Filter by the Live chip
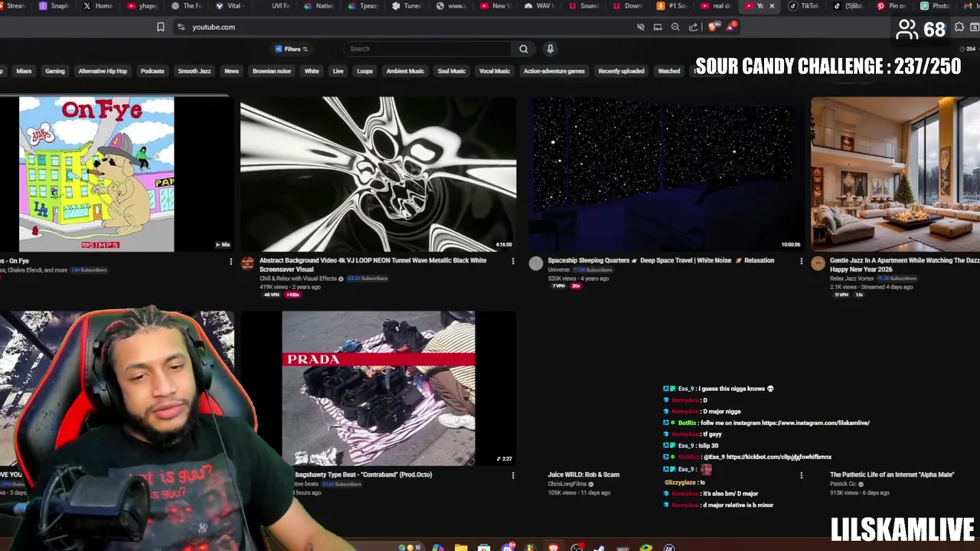 [338, 71]
